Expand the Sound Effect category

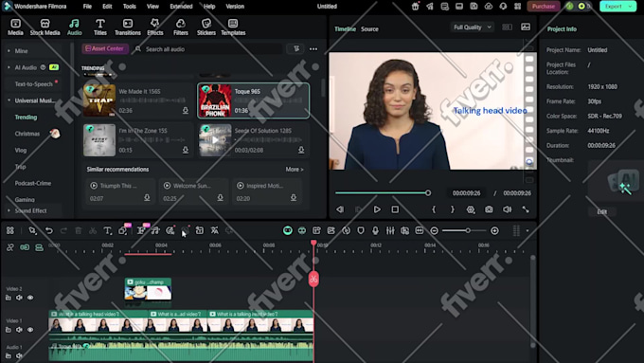[x=9, y=210]
